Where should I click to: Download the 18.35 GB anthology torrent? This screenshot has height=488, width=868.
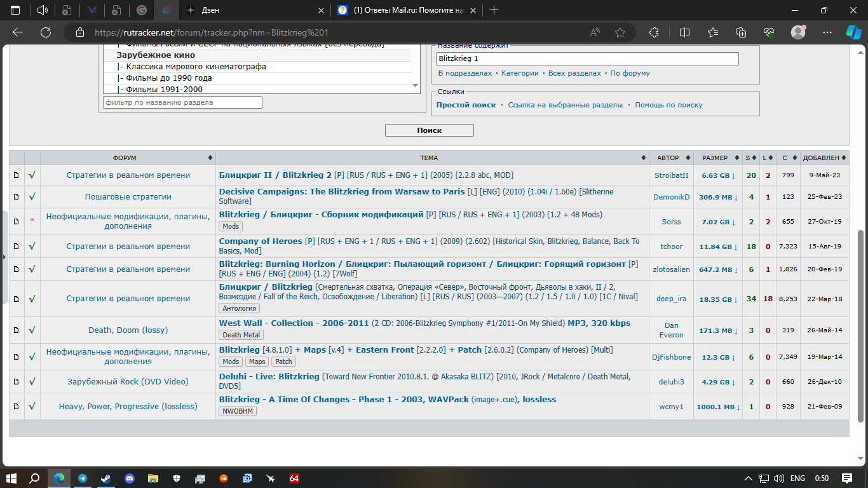[x=718, y=299]
